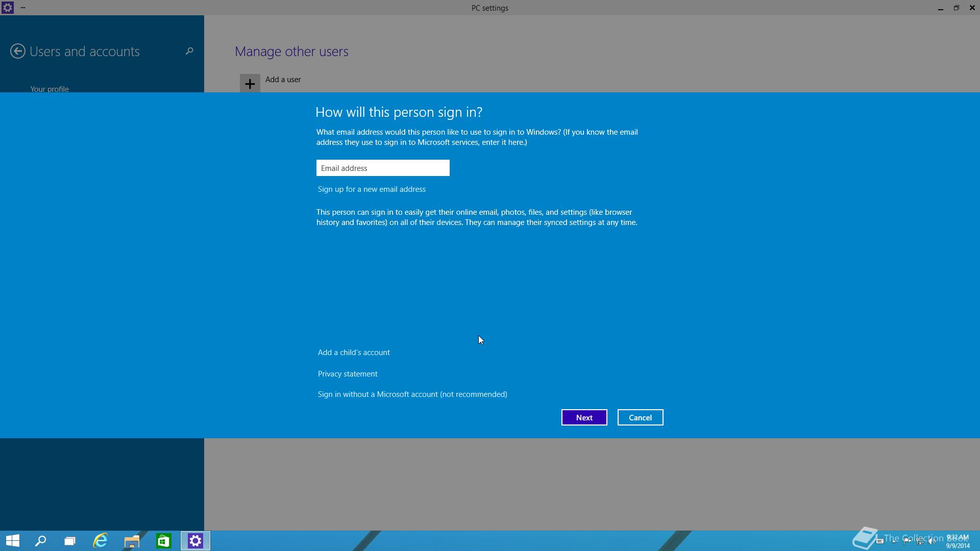
Task: Open Action Center flag icon
Action: tap(907, 541)
